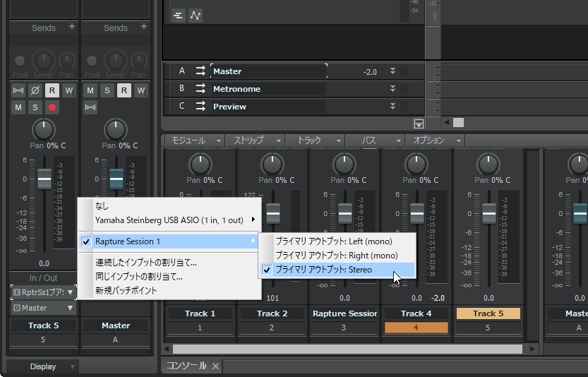Click Track 5 inspector volume fader

pos(44,179)
